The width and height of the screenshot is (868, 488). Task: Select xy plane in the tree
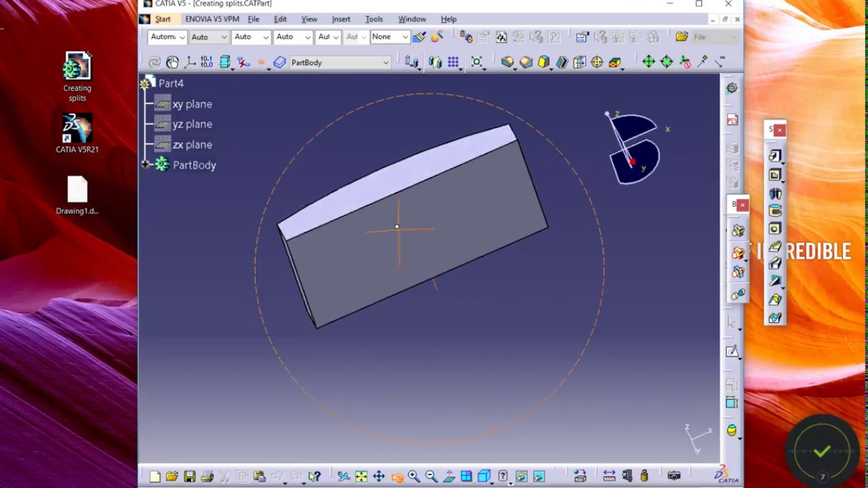(x=192, y=104)
